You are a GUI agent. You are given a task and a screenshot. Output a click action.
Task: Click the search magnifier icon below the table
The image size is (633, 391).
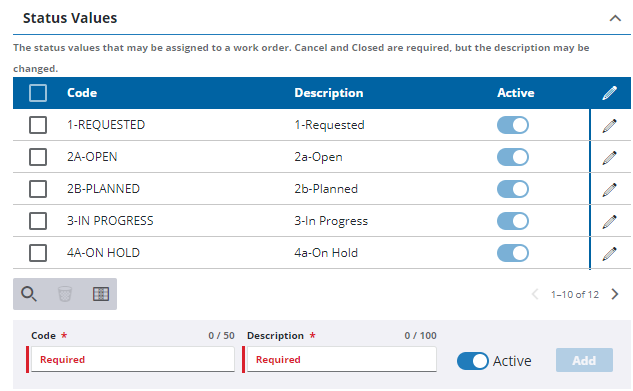pyautogui.click(x=29, y=294)
